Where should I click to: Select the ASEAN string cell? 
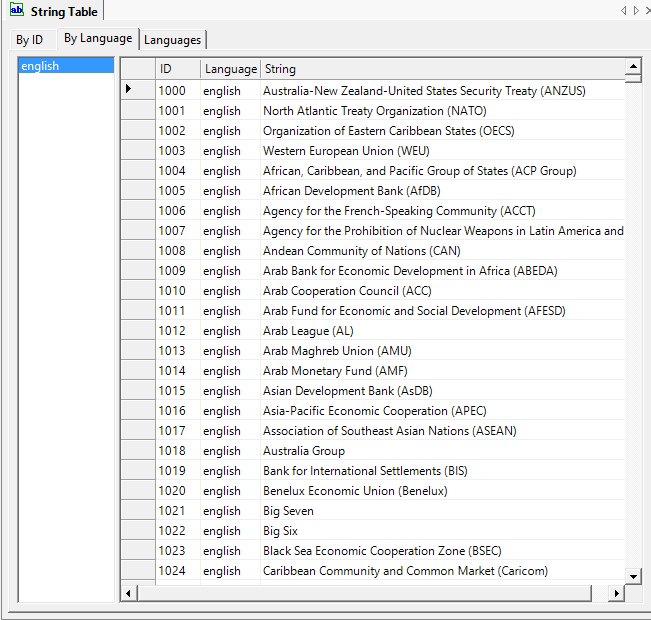443,430
